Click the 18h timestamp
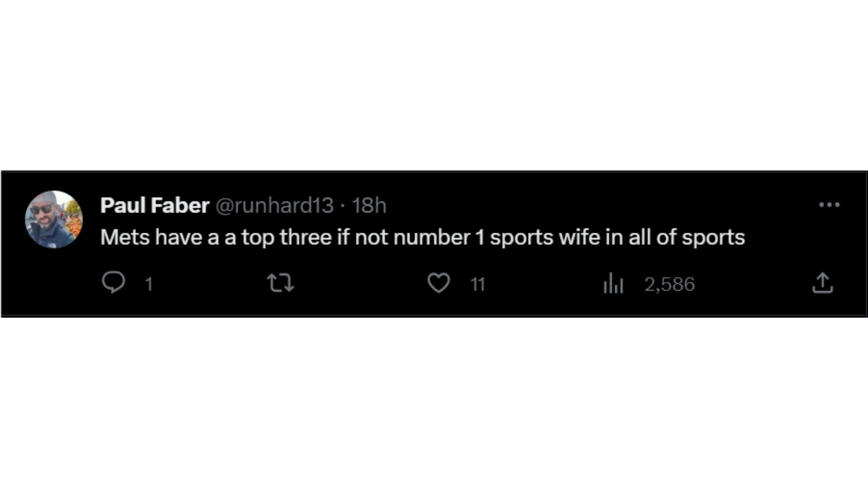 [369, 206]
